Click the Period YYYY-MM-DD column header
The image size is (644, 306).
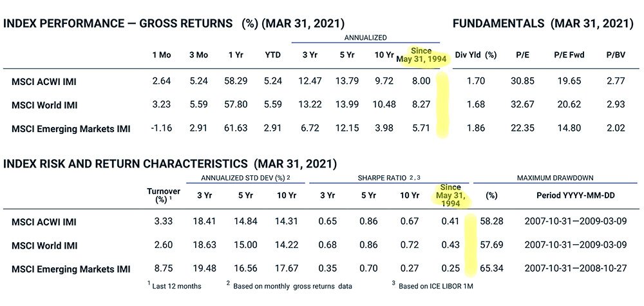point(573,195)
